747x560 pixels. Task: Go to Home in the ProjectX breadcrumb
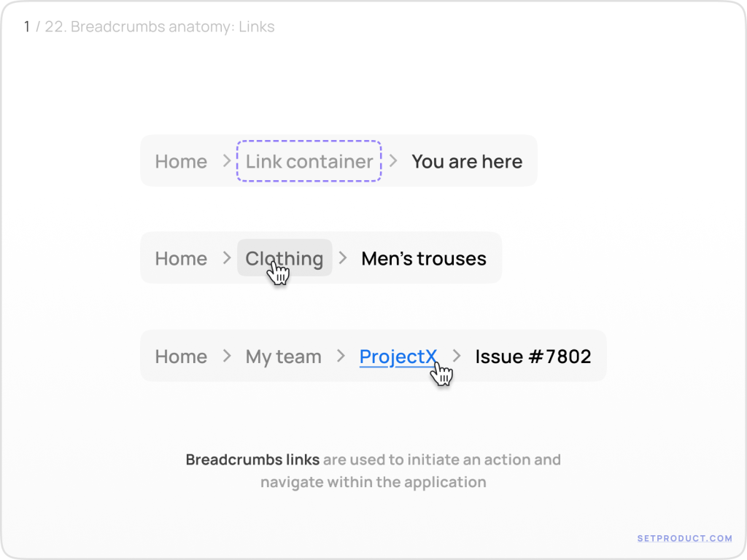181,357
